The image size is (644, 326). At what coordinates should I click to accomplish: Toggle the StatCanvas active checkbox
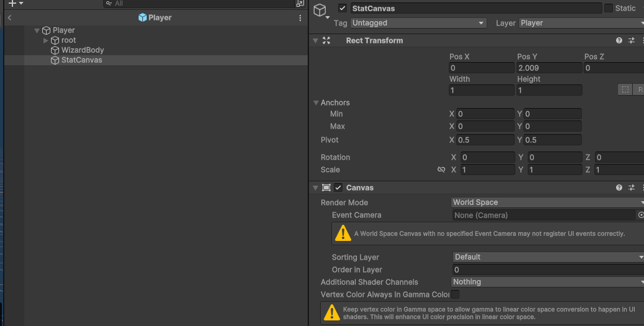point(342,8)
